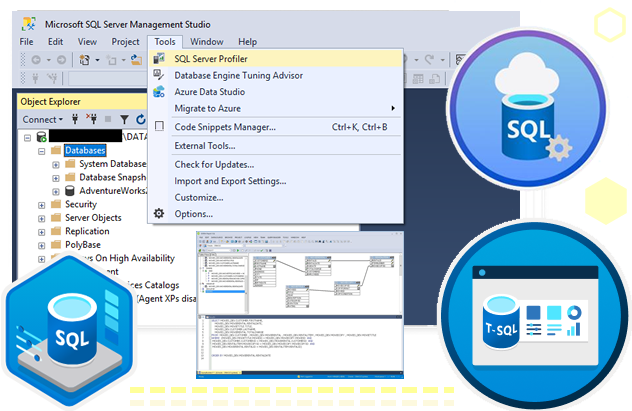Image resolution: width=632 pixels, height=411 pixels.
Task: Expand the PolyBase folder
Action: tap(42, 245)
